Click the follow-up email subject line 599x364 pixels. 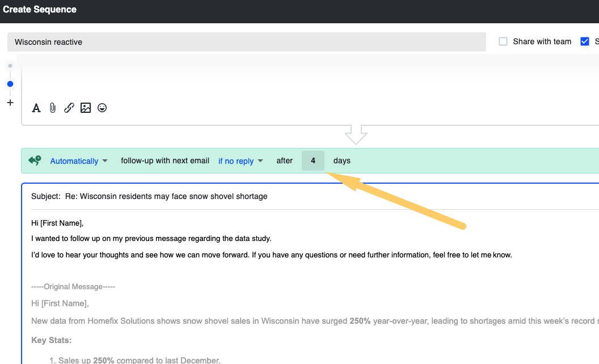(166, 196)
